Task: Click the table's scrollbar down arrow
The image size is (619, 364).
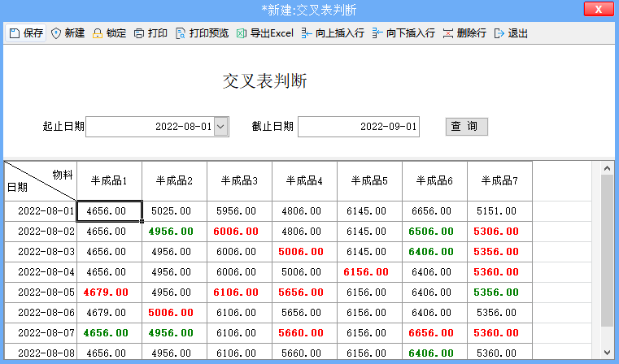Action: coord(607,353)
